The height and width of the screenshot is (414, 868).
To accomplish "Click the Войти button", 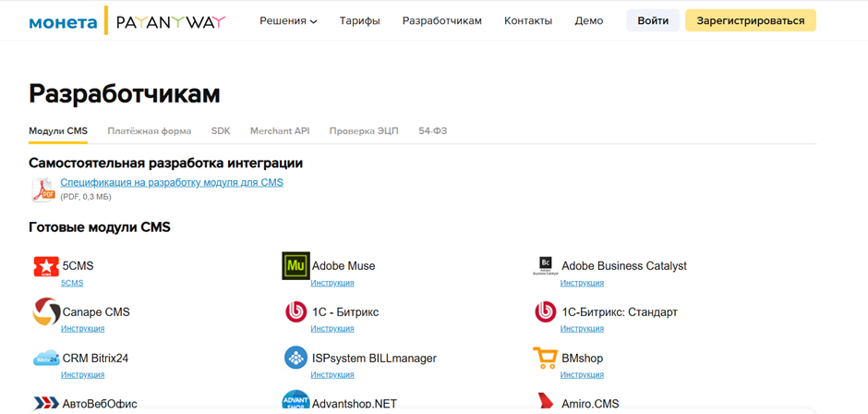I will point(653,20).
